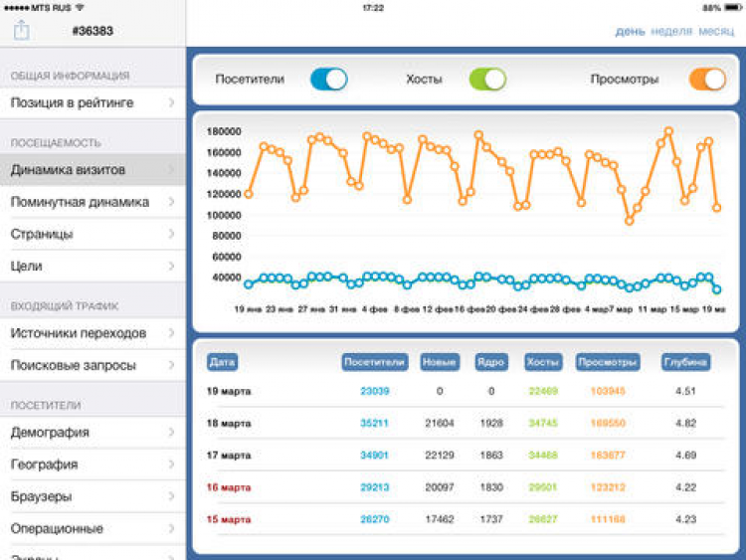Tap core value 1863
746x560 pixels.
(491, 455)
